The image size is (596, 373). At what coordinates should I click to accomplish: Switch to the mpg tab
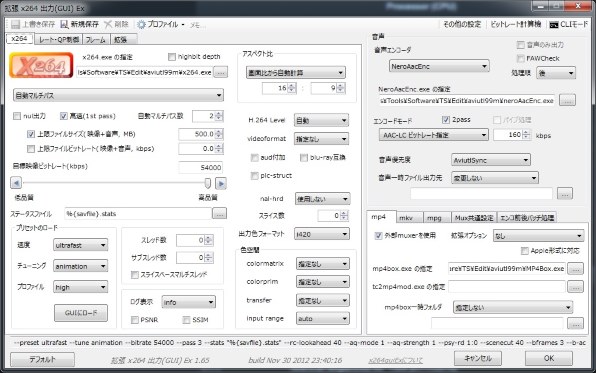point(437,217)
